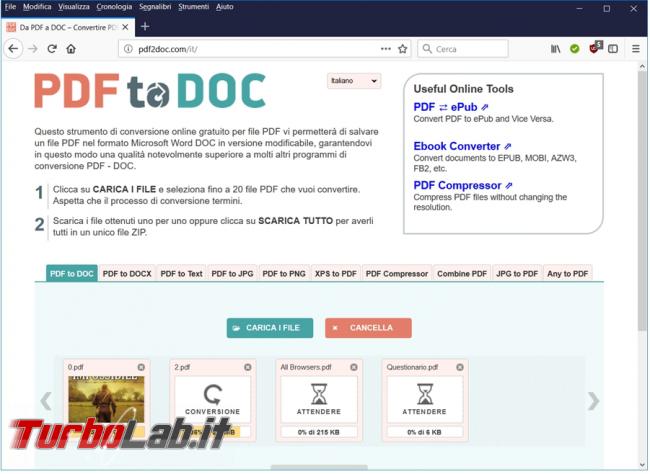Open the Visualizza menu

[x=73, y=7]
